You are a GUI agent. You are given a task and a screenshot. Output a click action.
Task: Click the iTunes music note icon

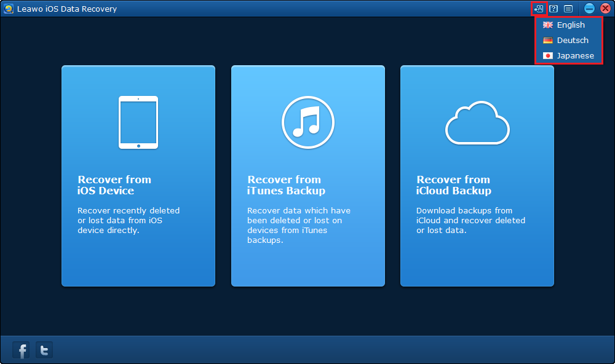pos(307,122)
